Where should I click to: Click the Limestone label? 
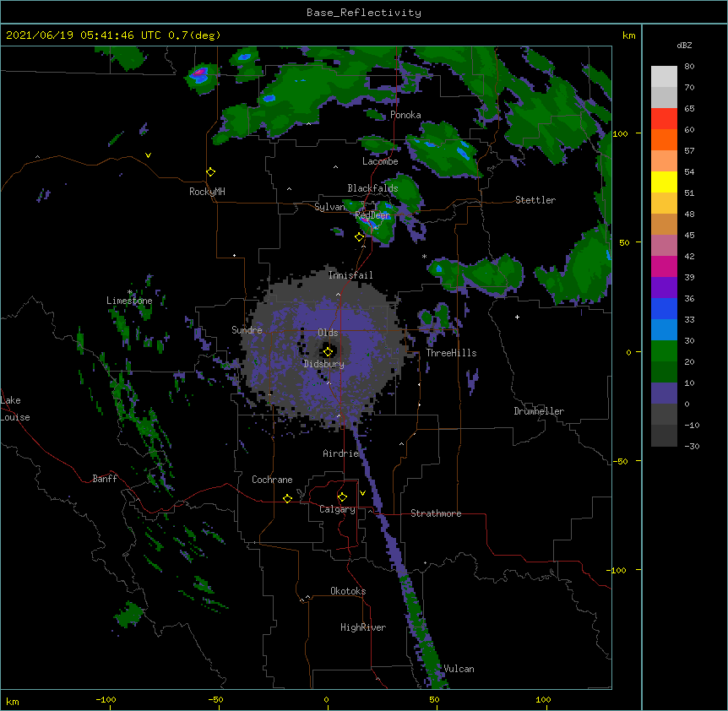click(x=129, y=301)
